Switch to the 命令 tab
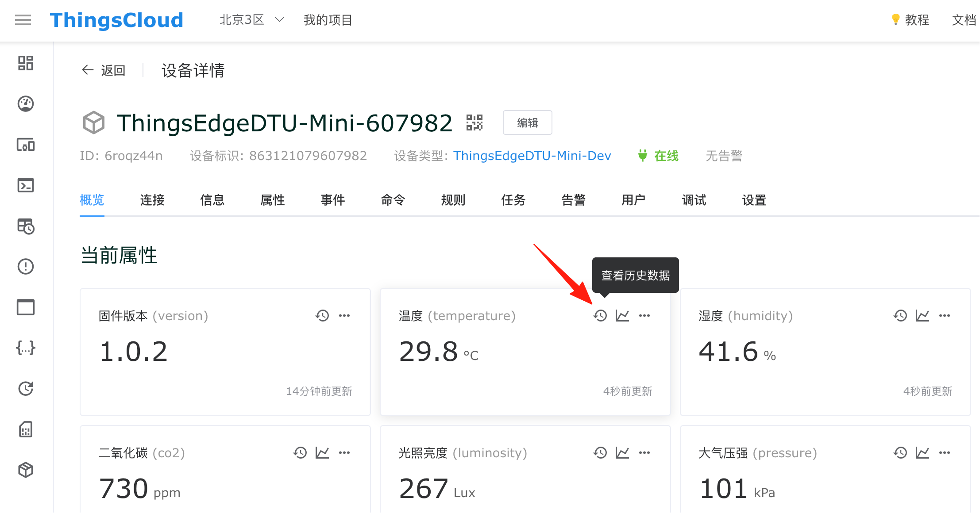Viewport: 980px width, 513px height. tap(393, 200)
